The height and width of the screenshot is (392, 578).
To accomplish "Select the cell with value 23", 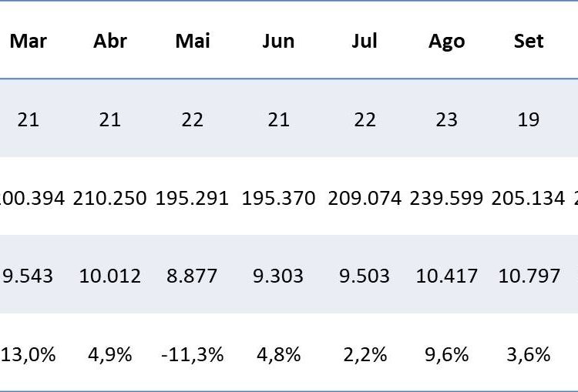I will tap(447, 119).
